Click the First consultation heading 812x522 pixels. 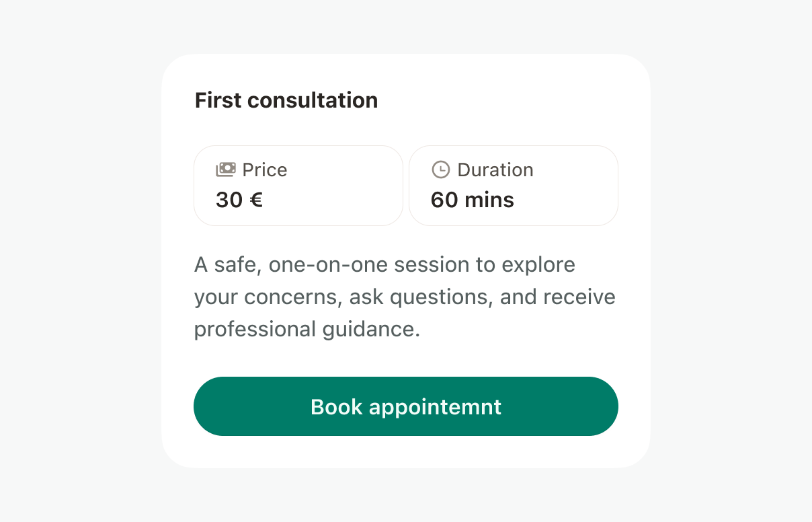coord(286,100)
